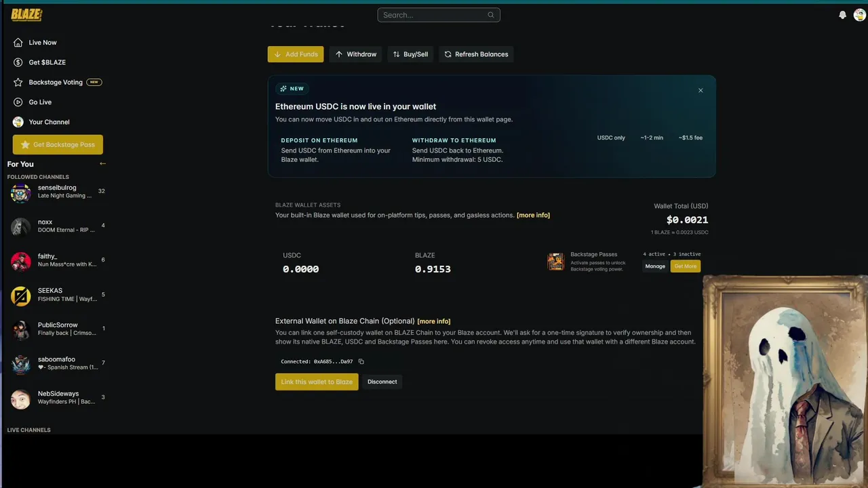
Task: Click the "Connected: 0xA685...Da97" address text
Action: click(x=317, y=362)
